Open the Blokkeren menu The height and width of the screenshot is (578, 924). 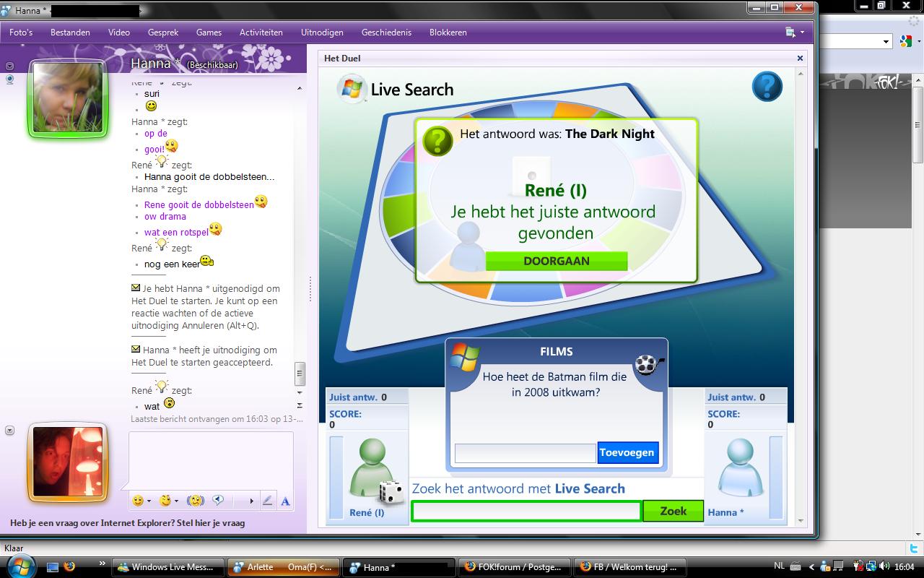coord(448,33)
